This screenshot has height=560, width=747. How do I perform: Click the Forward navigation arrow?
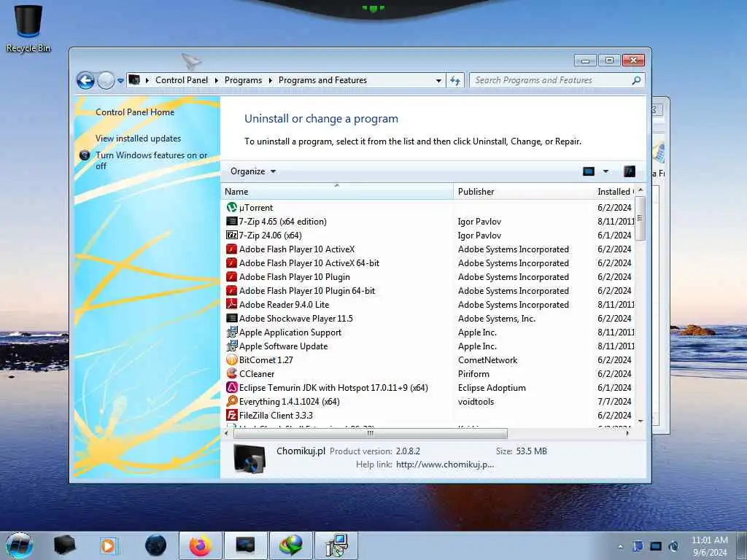pyautogui.click(x=106, y=80)
